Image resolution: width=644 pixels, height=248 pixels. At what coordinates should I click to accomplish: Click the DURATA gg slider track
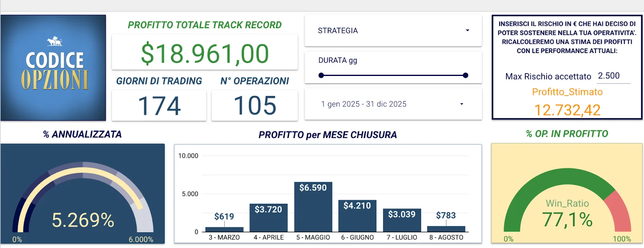coord(393,75)
